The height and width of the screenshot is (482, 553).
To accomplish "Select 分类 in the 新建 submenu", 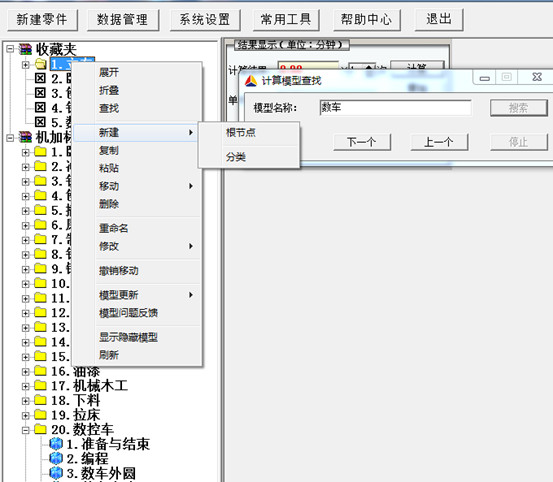I will tap(236, 157).
